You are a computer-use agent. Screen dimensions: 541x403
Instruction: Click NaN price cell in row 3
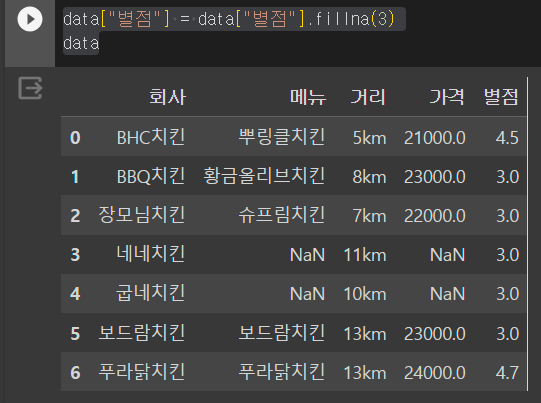pyautogui.click(x=447, y=255)
